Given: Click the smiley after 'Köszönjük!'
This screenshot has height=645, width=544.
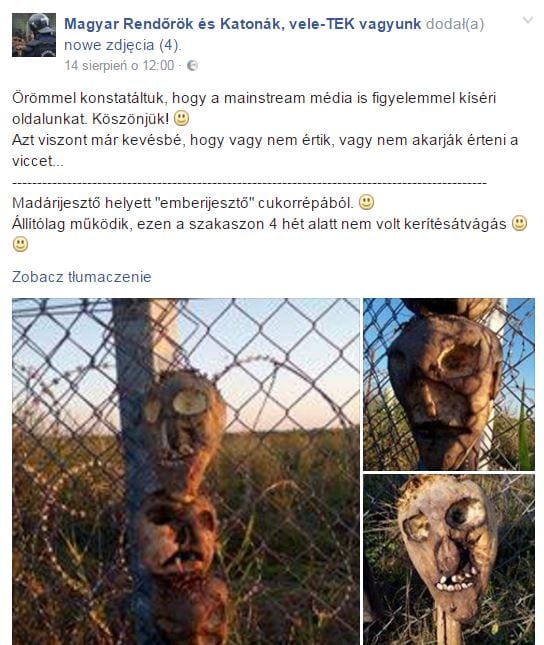Looking at the screenshot, I should (181, 118).
